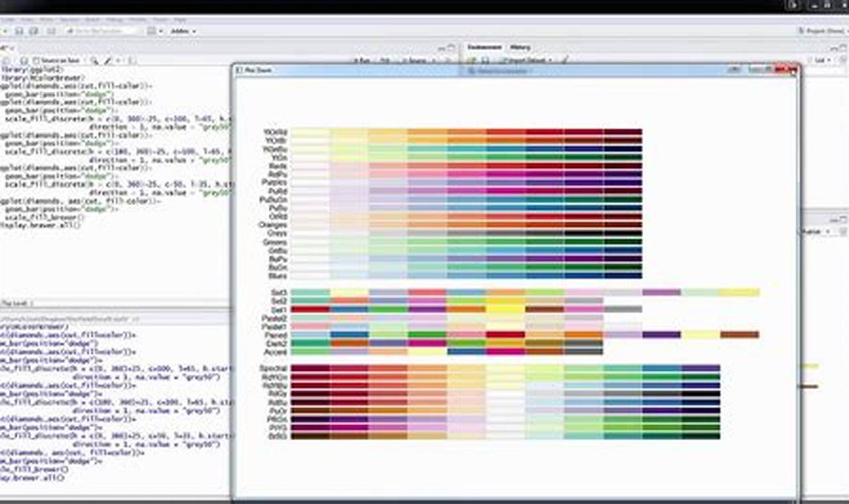
Task: Toggle the Source on Save checkbox
Action: coord(36,60)
